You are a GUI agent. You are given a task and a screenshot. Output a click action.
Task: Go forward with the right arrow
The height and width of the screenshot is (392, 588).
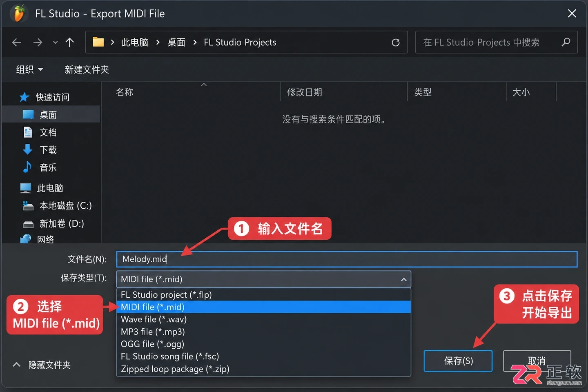pos(38,42)
